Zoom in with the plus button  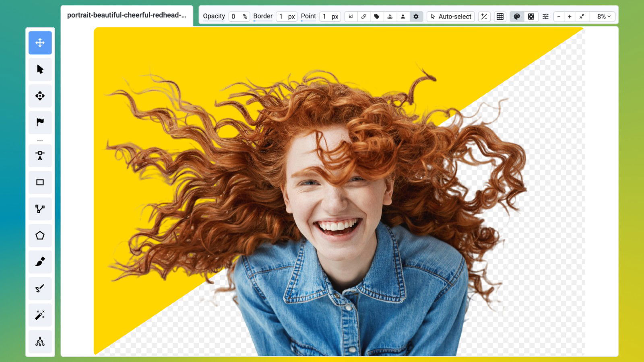pyautogui.click(x=570, y=16)
